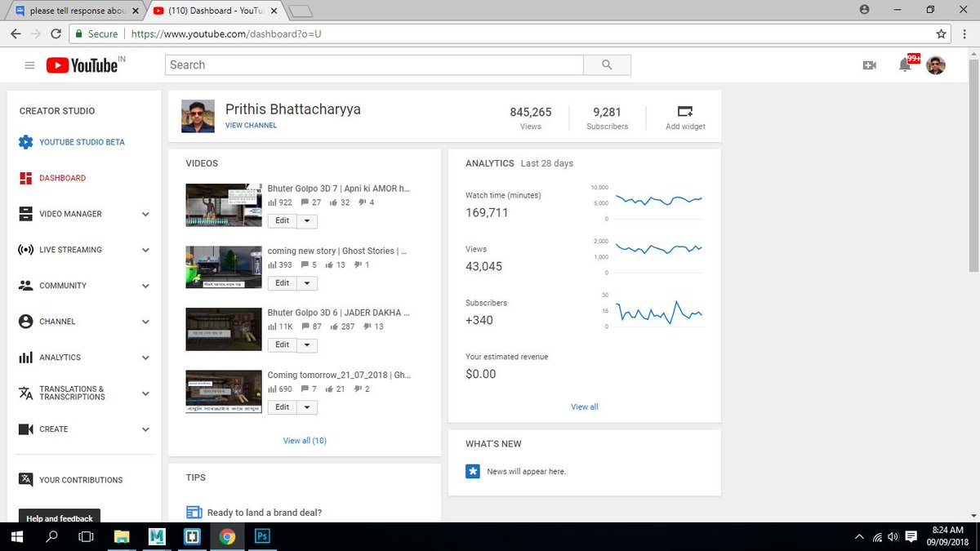Click the Live Streaming icon
Image resolution: width=980 pixels, height=551 pixels.
click(x=25, y=250)
